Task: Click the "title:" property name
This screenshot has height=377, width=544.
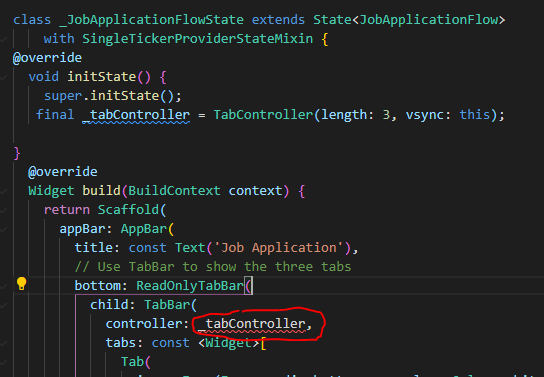Action: coord(97,248)
